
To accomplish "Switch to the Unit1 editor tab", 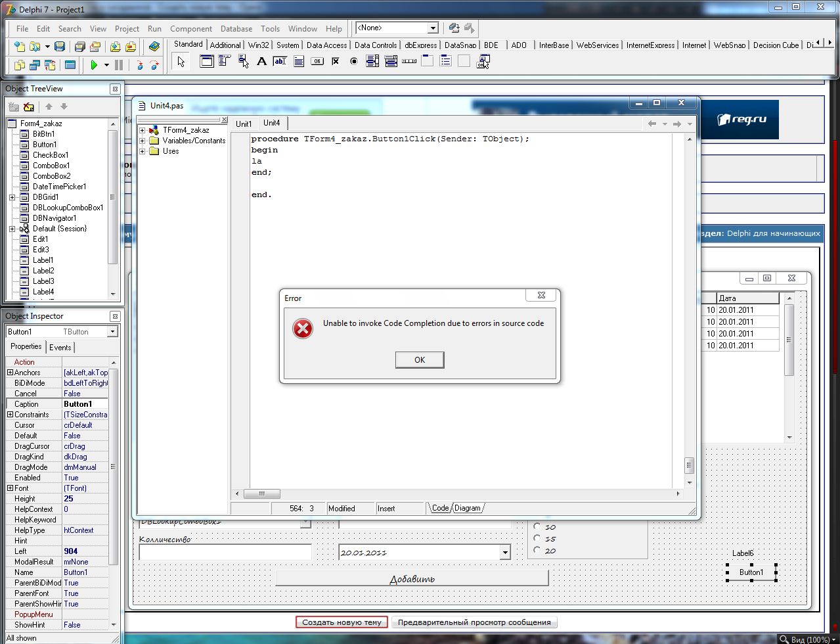I will point(244,124).
